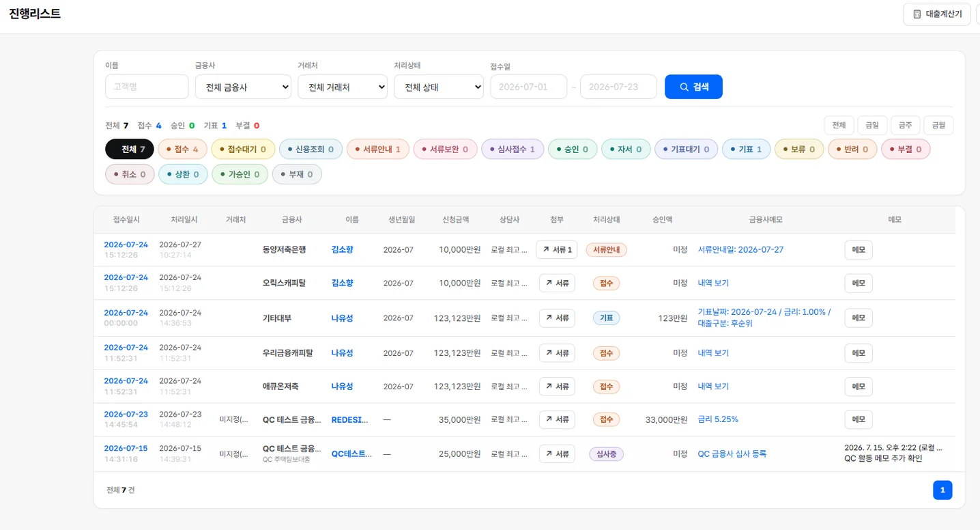Click the blue 검색 search button
The width and height of the screenshot is (980, 530).
click(693, 87)
